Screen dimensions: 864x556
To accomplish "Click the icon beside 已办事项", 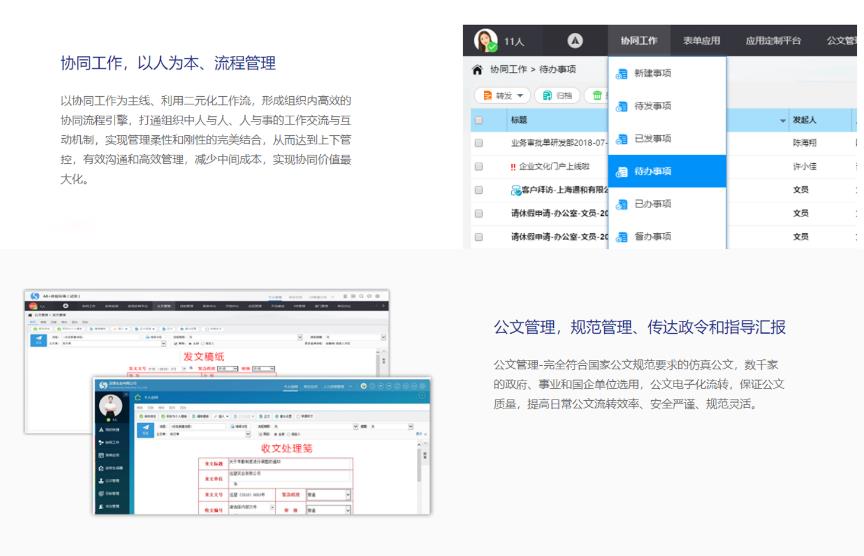I will (x=622, y=204).
